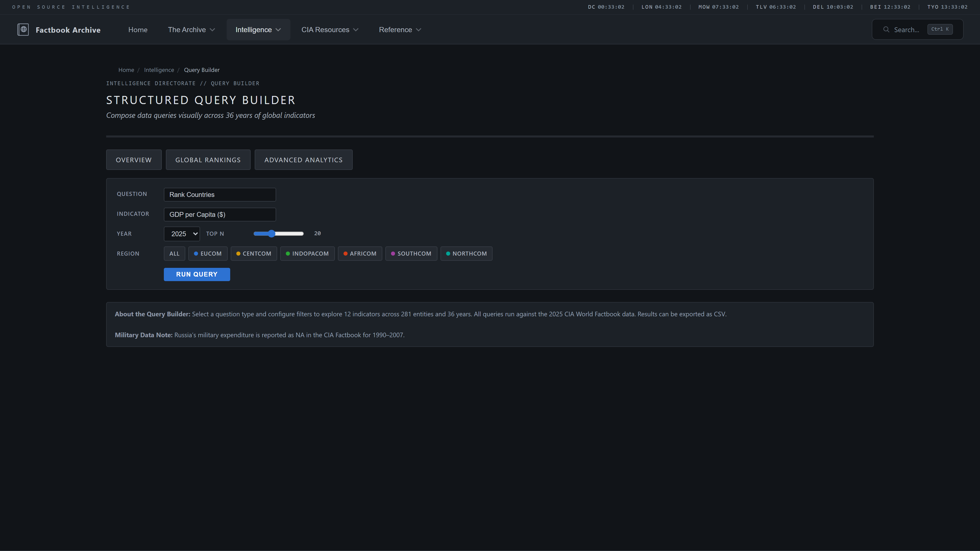Viewport: 980px width, 551px height.
Task: Toggle the ALL region filter
Action: pyautogui.click(x=174, y=254)
